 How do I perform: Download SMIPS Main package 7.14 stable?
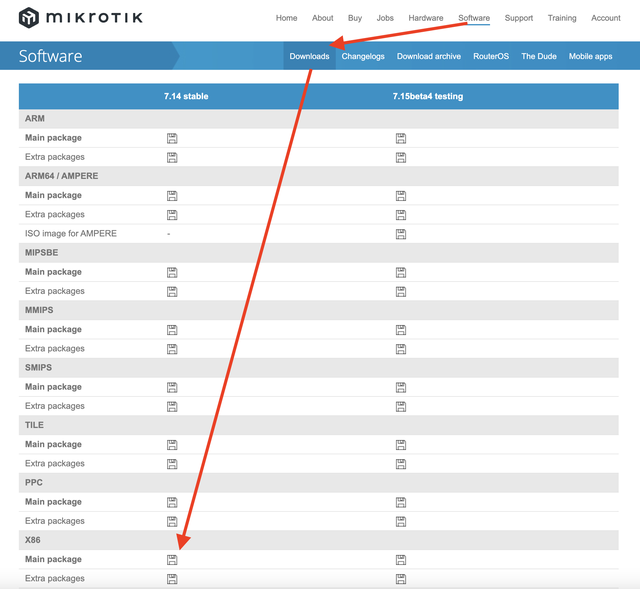(x=172, y=387)
